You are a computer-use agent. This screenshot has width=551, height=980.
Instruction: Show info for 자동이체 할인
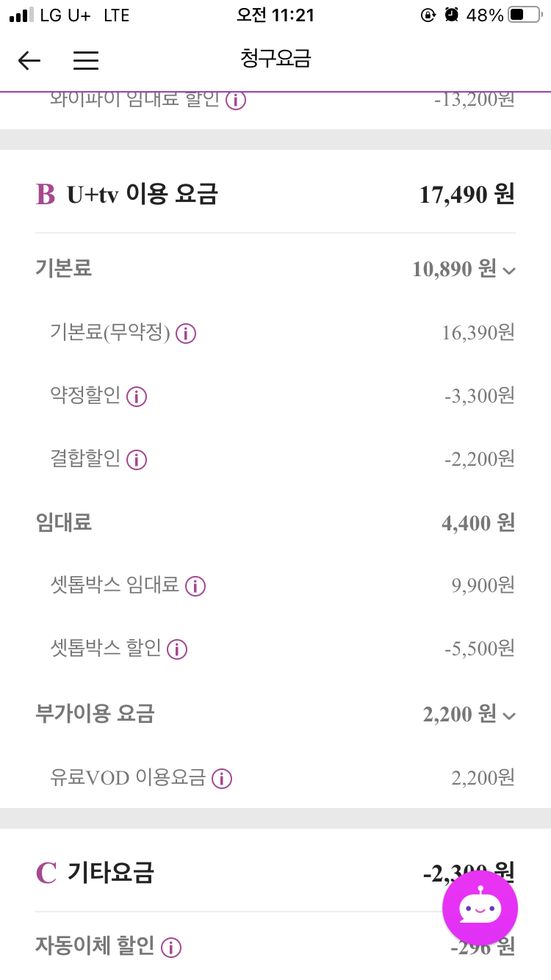171,948
